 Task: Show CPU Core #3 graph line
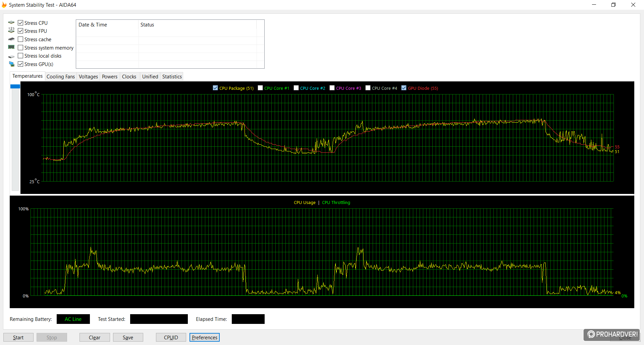click(332, 88)
